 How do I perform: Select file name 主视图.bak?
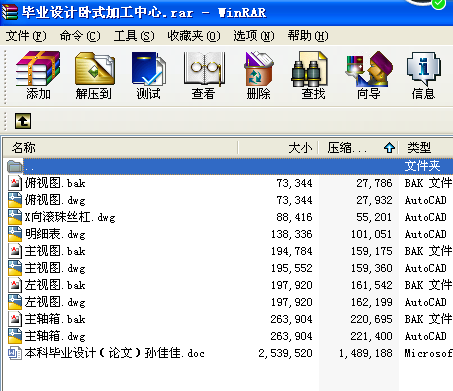pyautogui.click(x=55, y=251)
